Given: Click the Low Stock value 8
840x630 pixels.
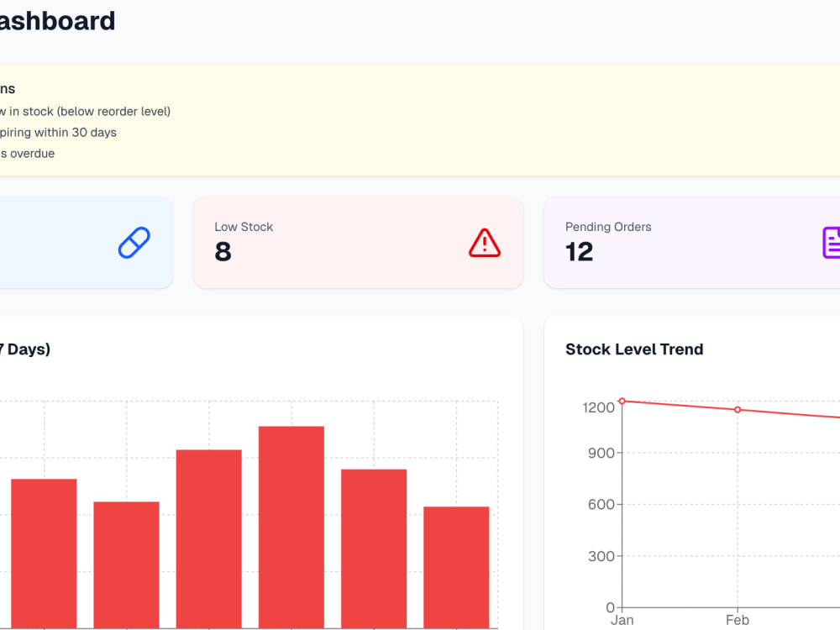Looking at the screenshot, I should (x=223, y=252).
